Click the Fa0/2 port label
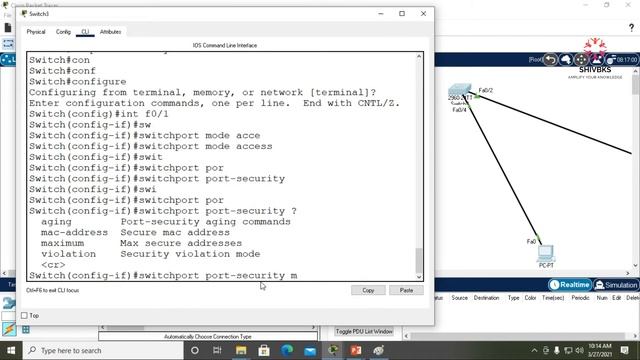Viewport: 640px width, 360px height. pos(485,91)
